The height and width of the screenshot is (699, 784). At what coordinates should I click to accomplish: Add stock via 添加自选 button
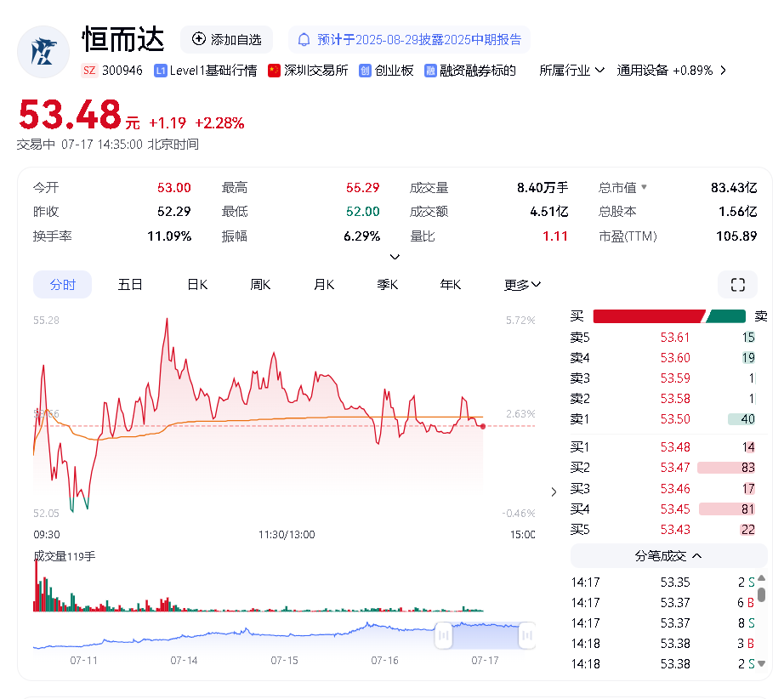[226, 39]
